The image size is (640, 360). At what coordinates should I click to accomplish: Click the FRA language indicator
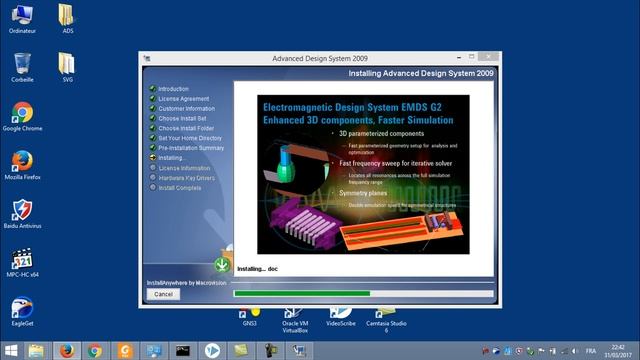591,351
